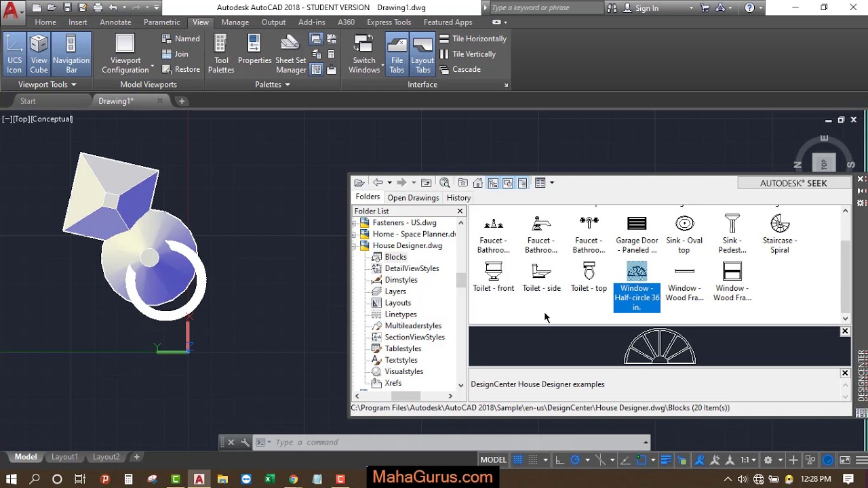Viewport: 868px width, 488px height.
Task: Click Named viewports button
Action: pos(181,39)
